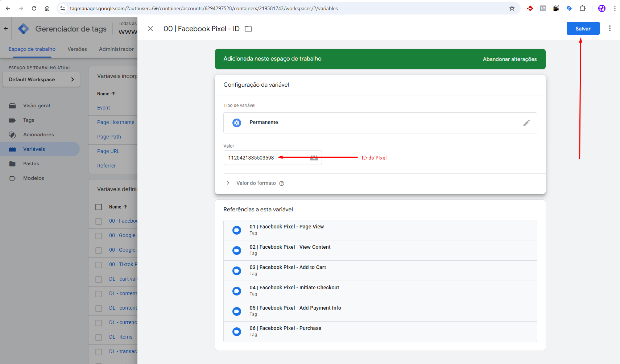Open the browser extensions puzzle icon
The height and width of the screenshot is (364, 620).
(582, 8)
